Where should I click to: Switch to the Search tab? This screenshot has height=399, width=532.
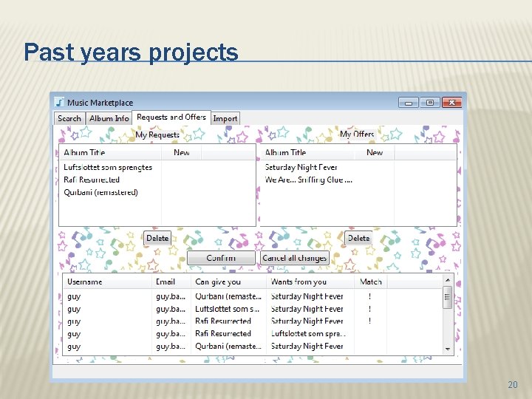click(x=69, y=118)
